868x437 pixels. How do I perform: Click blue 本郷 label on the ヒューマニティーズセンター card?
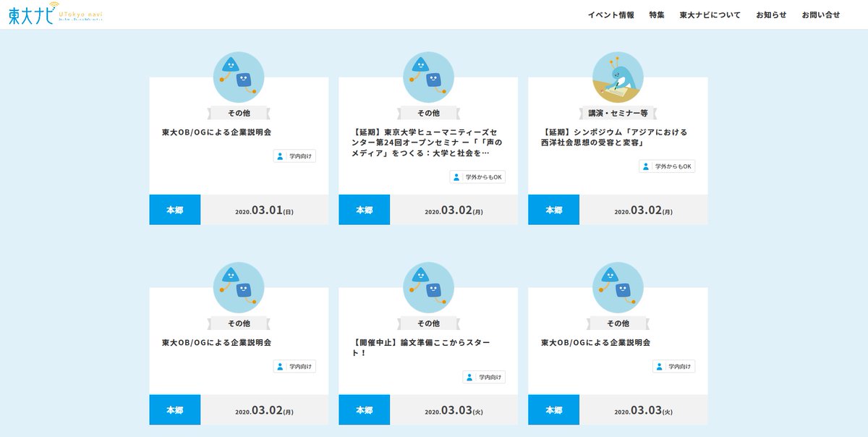click(x=365, y=210)
